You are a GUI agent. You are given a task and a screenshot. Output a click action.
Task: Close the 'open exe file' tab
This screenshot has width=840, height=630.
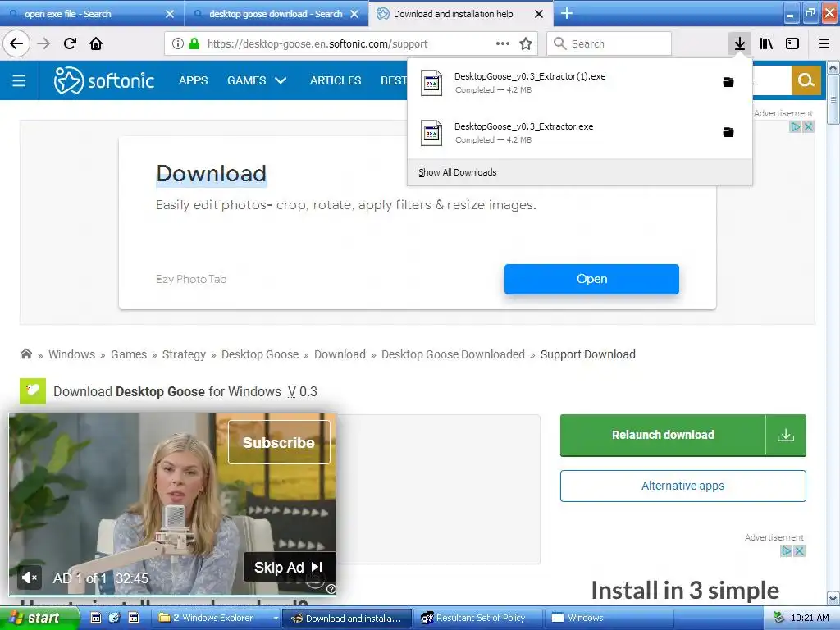tap(169, 14)
